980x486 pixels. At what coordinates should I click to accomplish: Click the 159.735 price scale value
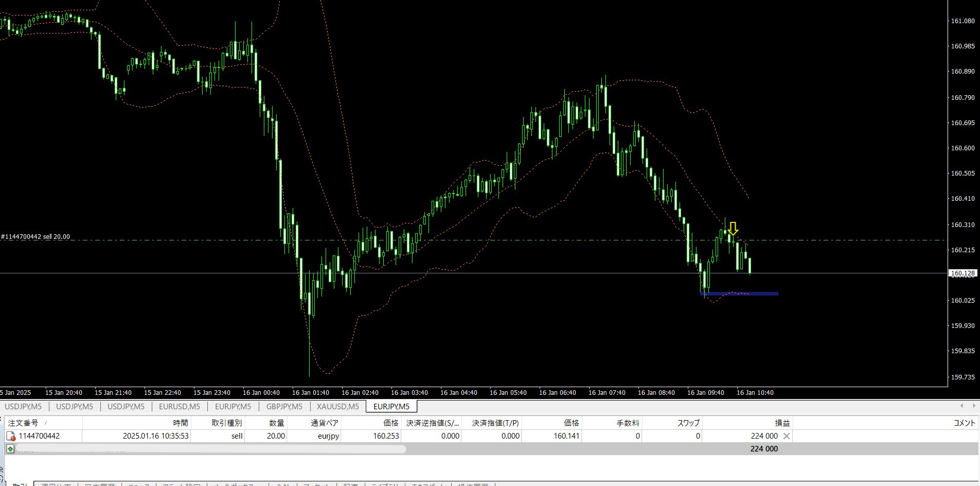963,377
